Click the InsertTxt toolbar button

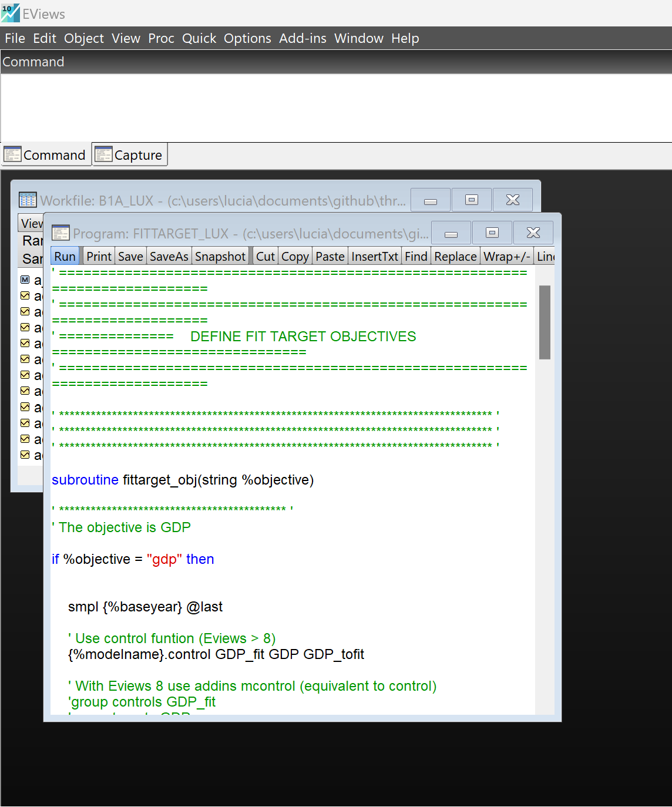click(375, 257)
